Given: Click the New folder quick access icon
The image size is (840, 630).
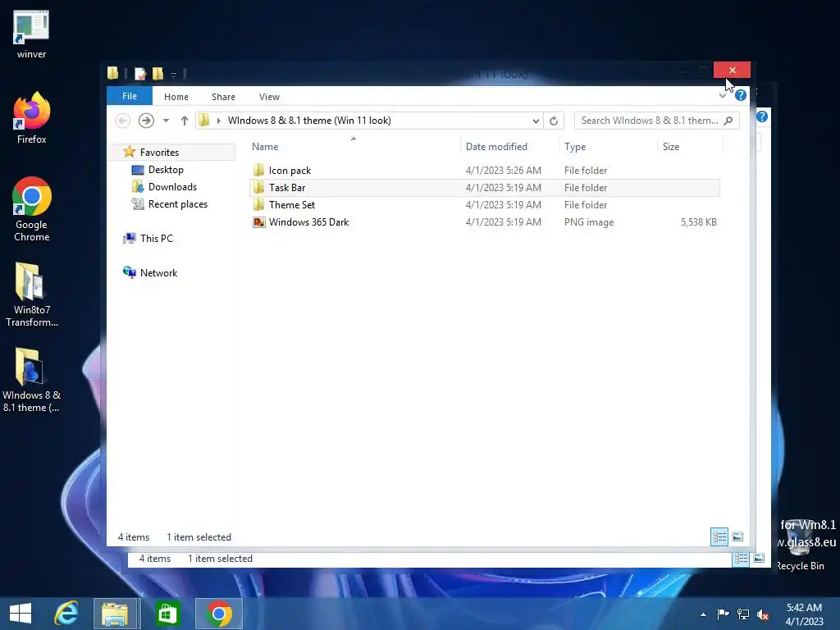Looking at the screenshot, I should point(157,73).
